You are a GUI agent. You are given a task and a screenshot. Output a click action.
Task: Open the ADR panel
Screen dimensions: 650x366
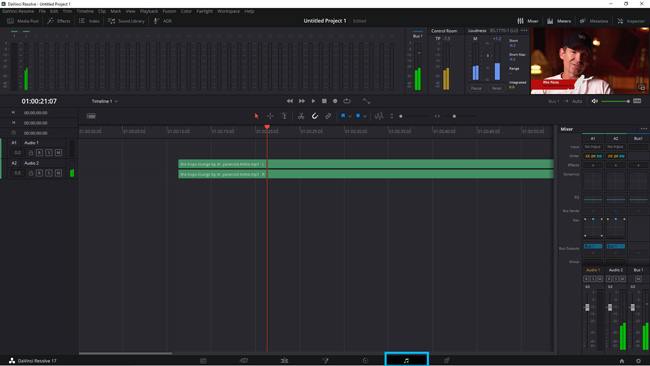coord(163,21)
